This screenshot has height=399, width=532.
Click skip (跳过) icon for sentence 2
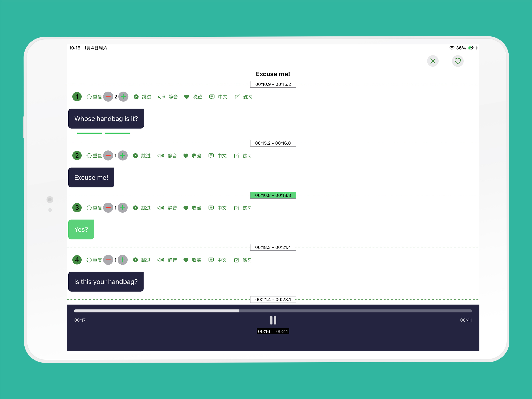136,156
